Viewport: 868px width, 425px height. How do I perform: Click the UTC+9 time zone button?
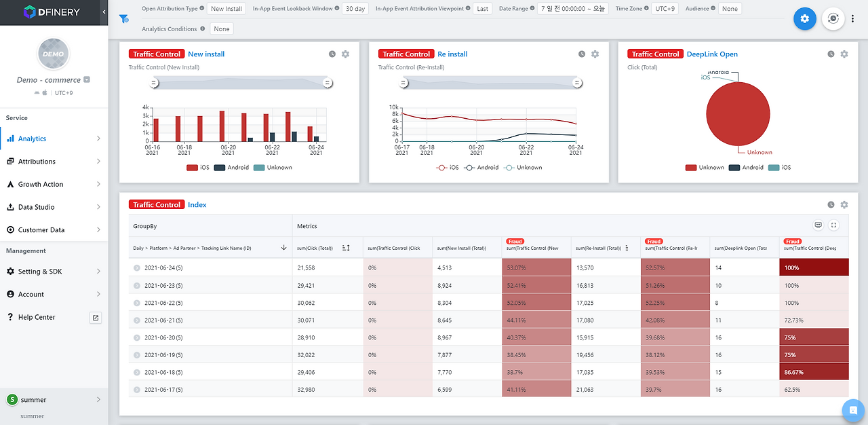click(x=664, y=9)
